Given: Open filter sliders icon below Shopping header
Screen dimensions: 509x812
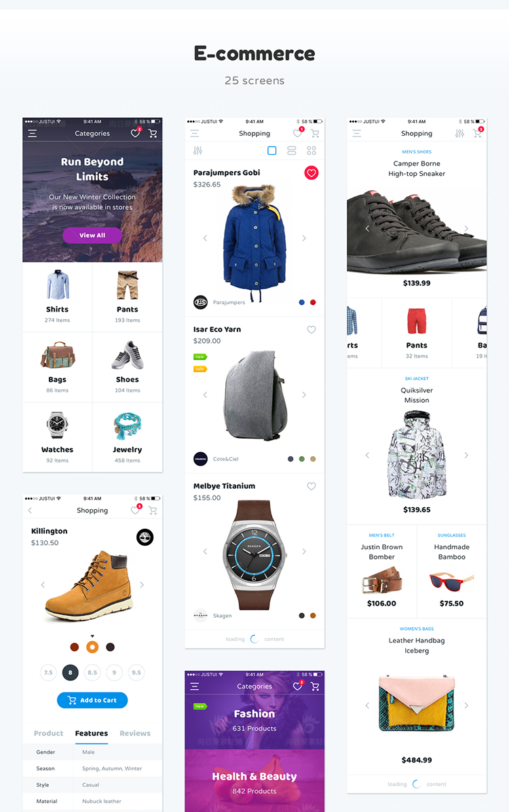Looking at the screenshot, I should click(197, 151).
